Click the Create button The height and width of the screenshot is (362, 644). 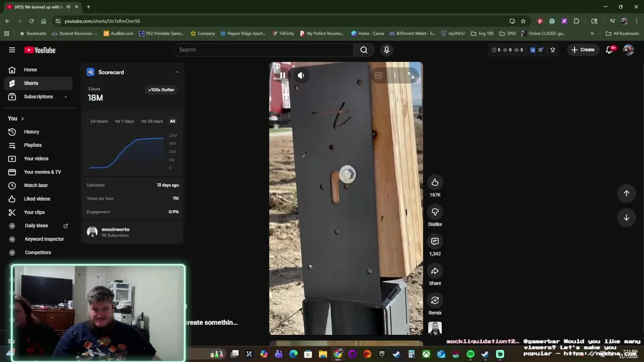click(583, 50)
